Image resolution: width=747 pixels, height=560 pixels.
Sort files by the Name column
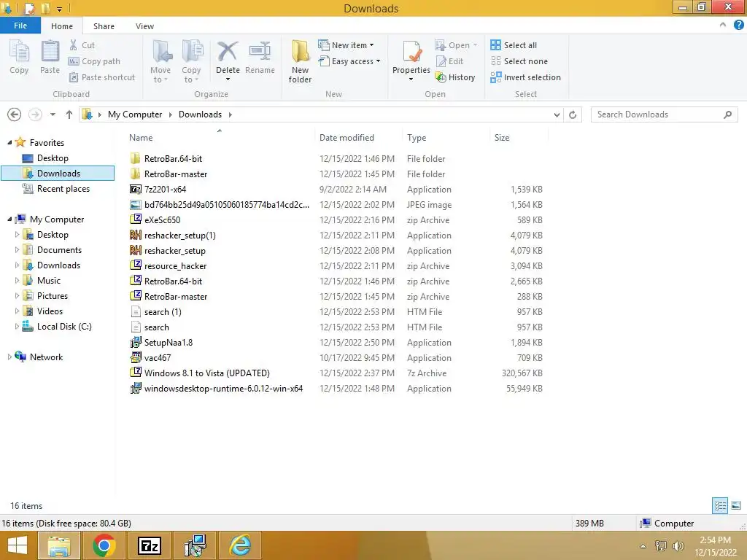pyautogui.click(x=141, y=138)
